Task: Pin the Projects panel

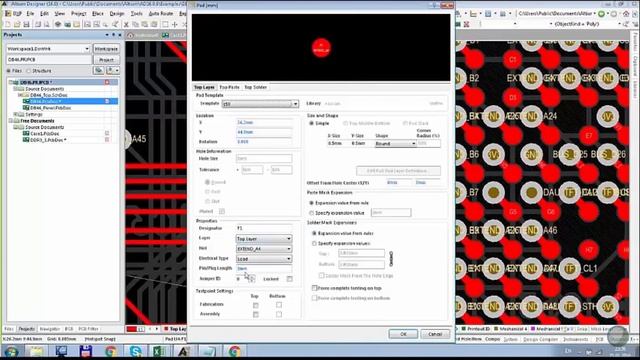Action: [113, 35]
